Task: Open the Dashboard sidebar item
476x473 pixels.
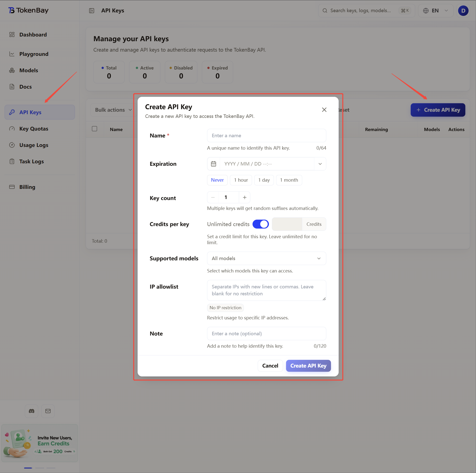Action: click(x=40, y=34)
